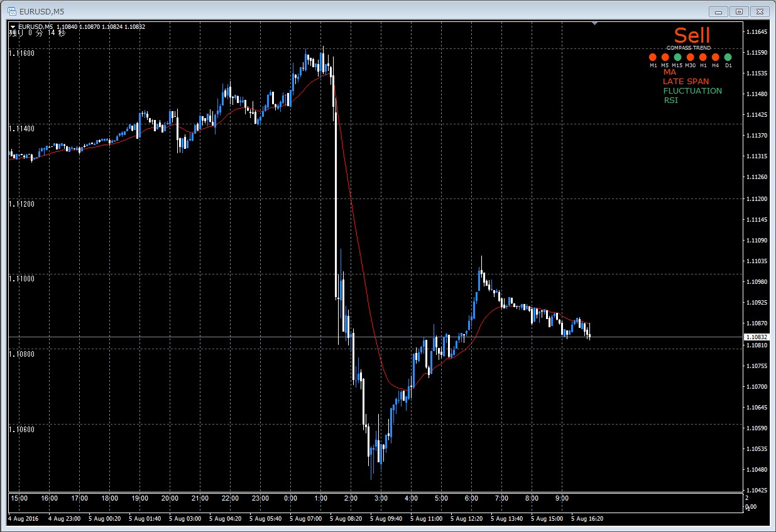This screenshot has height=532, width=776.
Task: Click the 1.11400 level label on left
Action: coord(21,128)
